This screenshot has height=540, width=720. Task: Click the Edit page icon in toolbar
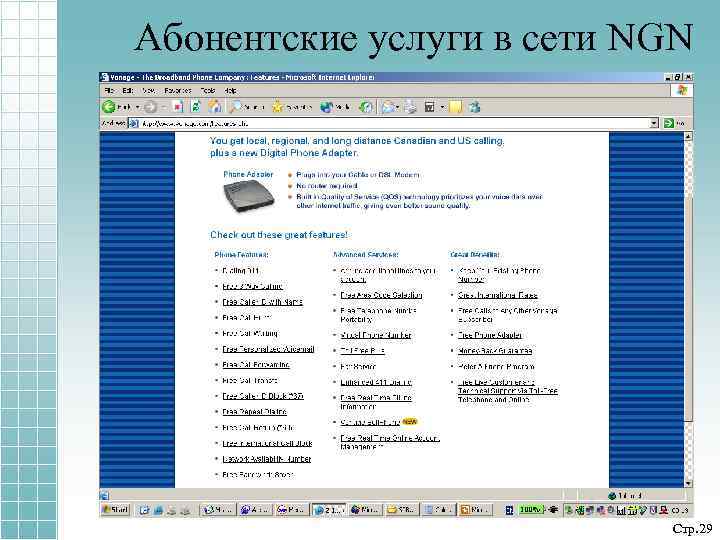pyautogui.click(x=429, y=107)
